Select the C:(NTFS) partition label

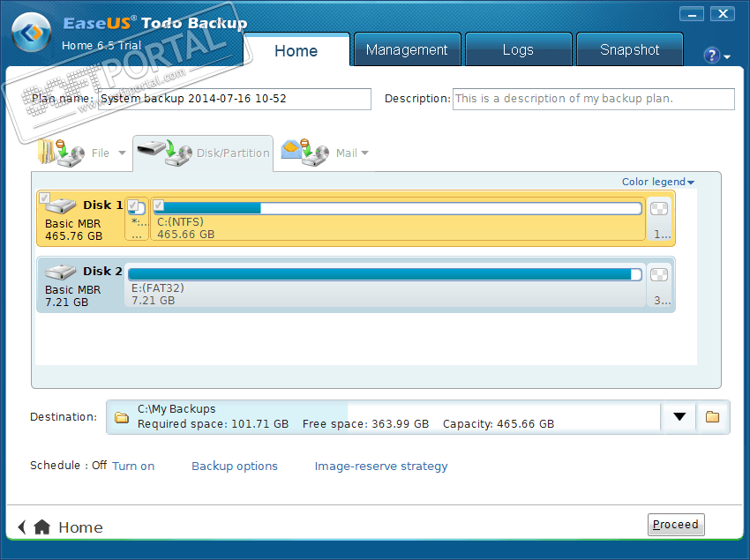tap(180, 222)
